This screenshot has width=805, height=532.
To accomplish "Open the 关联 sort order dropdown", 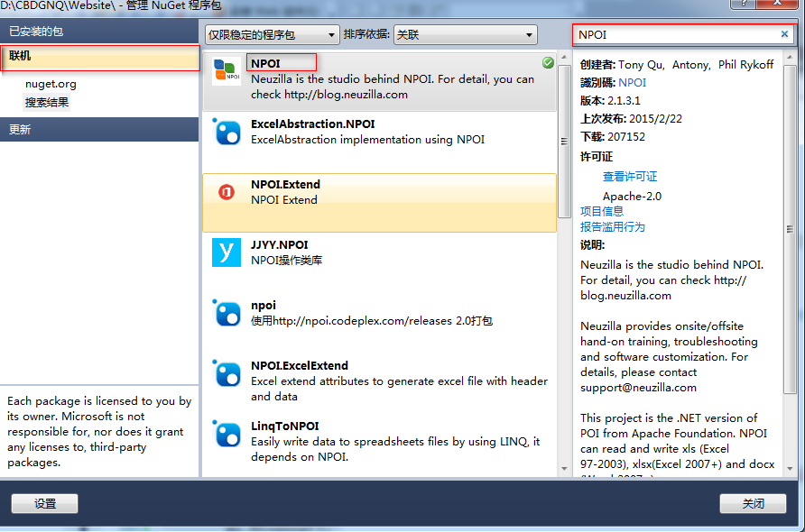I will pos(465,35).
